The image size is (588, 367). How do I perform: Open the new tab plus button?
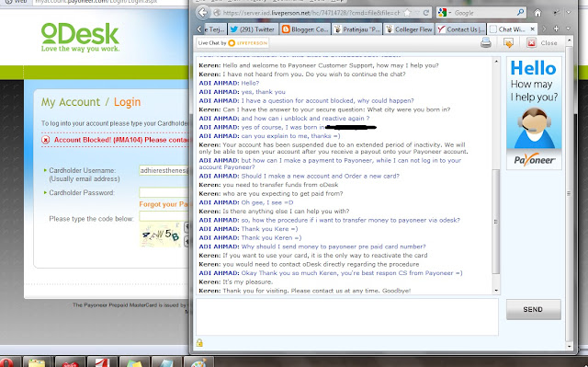pyautogui.click(x=556, y=29)
